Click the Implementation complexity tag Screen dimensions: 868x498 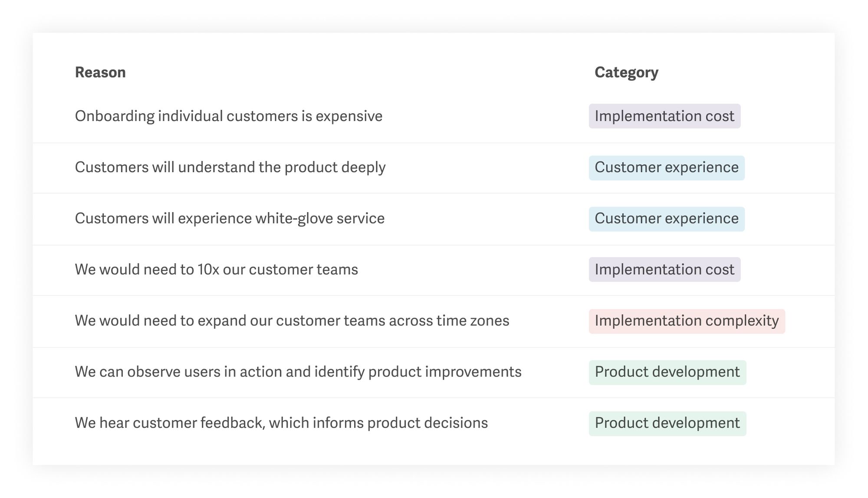pos(686,321)
